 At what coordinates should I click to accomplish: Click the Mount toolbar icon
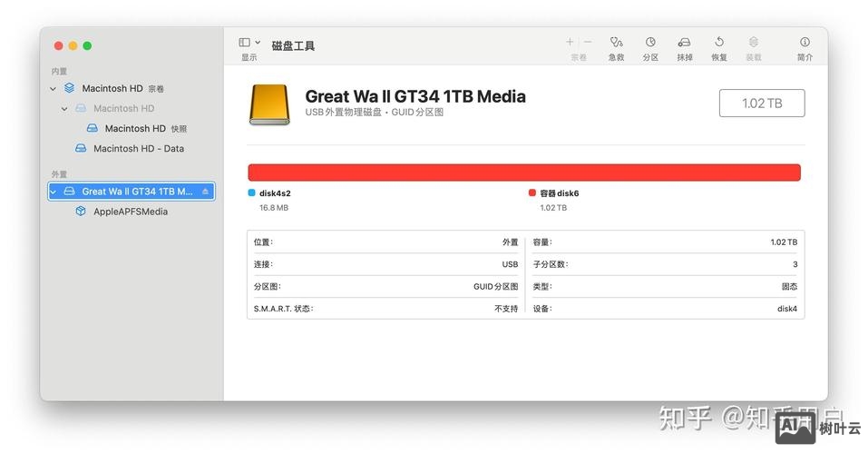pyautogui.click(x=754, y=42)
